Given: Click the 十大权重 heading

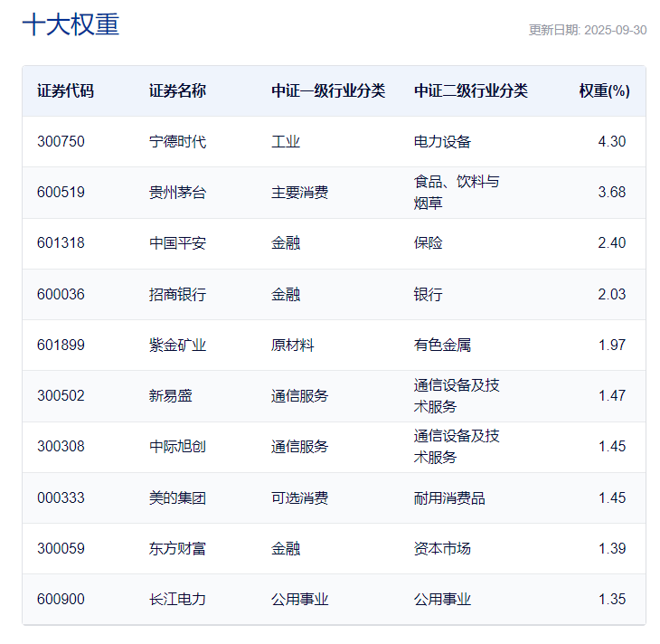Looking at the screenshot, I should (x=71, y=24).
